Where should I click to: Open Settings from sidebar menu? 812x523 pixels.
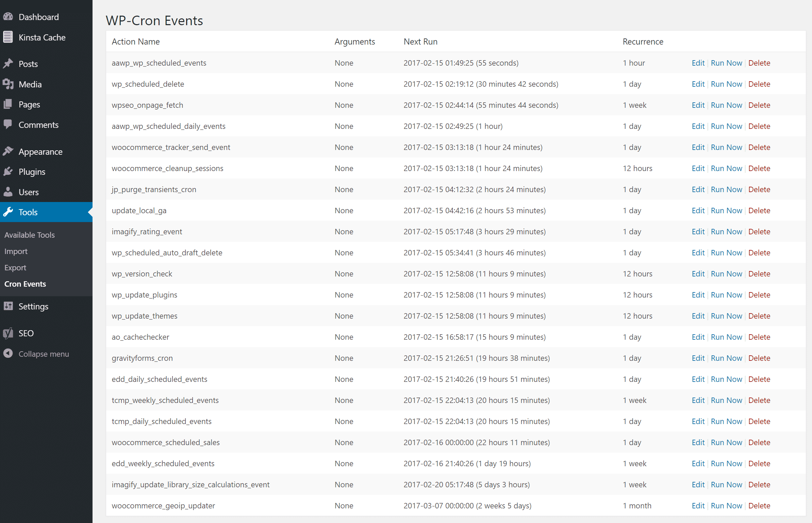click(x=34, y=306)
